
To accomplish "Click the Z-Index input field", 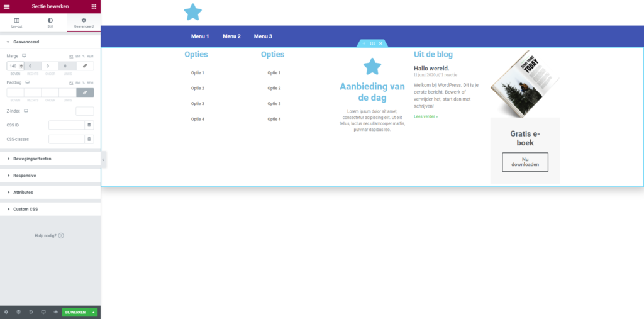I will click(x=85, y=111).
